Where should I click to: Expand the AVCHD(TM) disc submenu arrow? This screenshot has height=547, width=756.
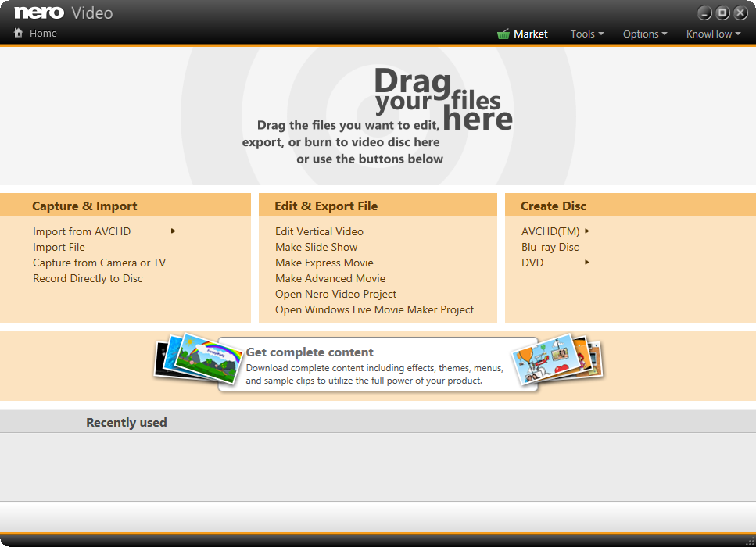tap(587, 231)
